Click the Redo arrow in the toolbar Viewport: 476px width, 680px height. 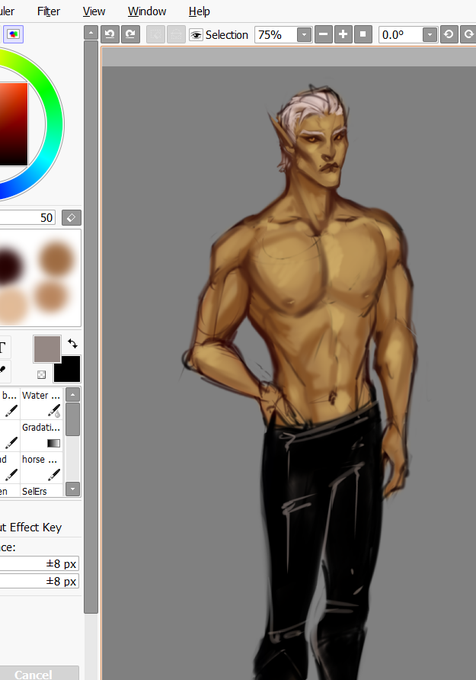pyautogui.click(x=130, y=34)
